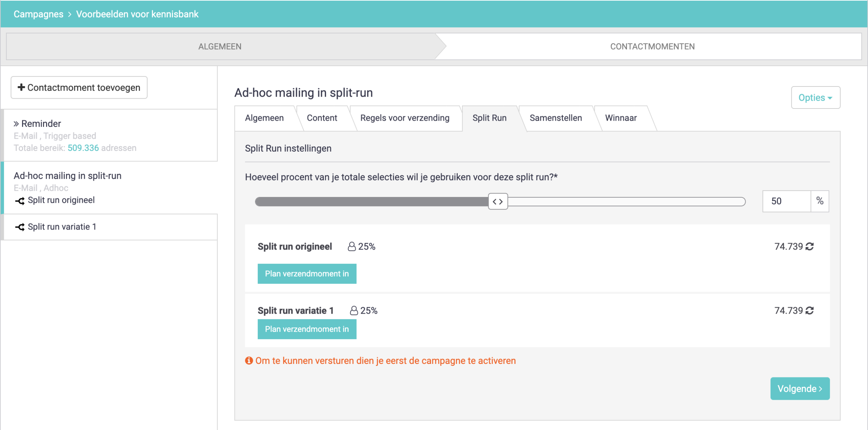Click the percent sign next to input

click(820, 201)
